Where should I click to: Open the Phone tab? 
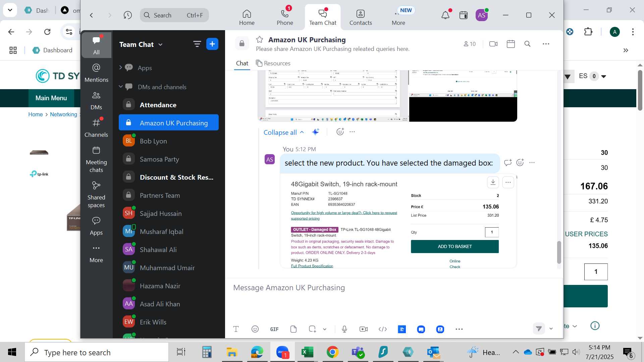pyautogui.click(x=285, y=17)
